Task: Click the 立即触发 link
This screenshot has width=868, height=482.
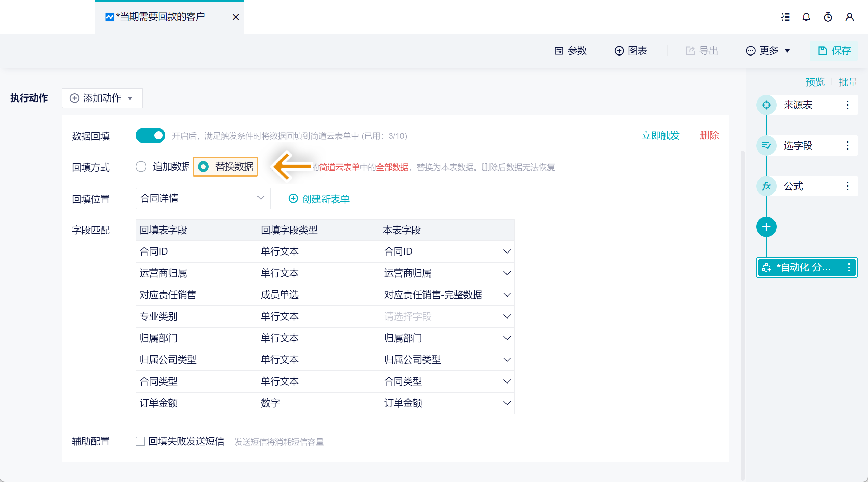Action: point(660,136)
